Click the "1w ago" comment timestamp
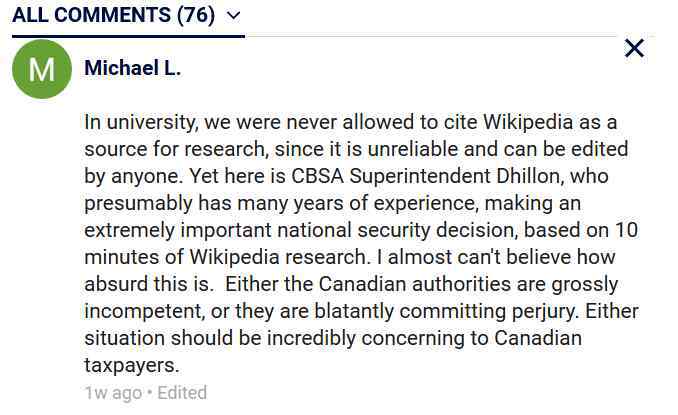This screenshot has width=678, height=415. point(113,393)
